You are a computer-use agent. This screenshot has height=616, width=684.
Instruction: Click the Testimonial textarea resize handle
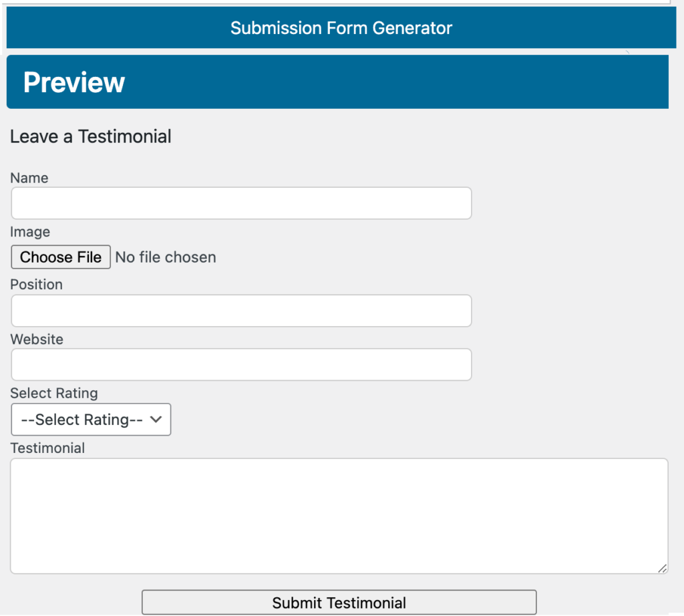[662, 568]
